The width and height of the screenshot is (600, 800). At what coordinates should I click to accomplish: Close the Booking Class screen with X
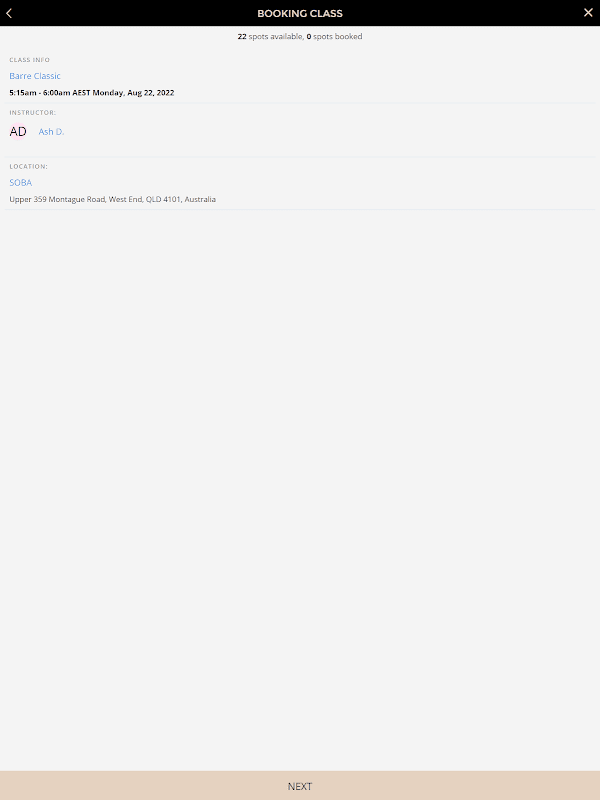[x=588, y=13]
